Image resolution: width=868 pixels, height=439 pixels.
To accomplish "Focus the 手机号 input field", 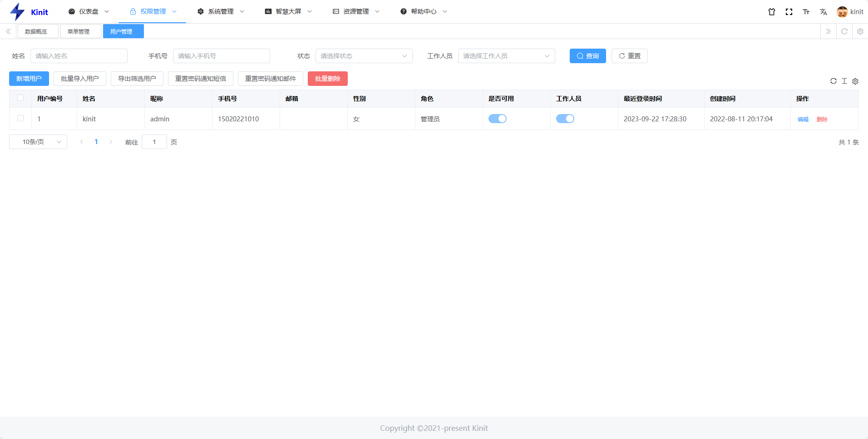I will [x=222, y=56].
